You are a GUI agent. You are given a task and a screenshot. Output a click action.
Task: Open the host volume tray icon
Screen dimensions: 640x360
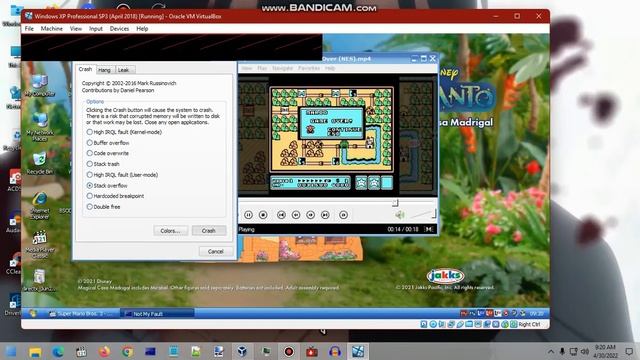coord(585,351)
